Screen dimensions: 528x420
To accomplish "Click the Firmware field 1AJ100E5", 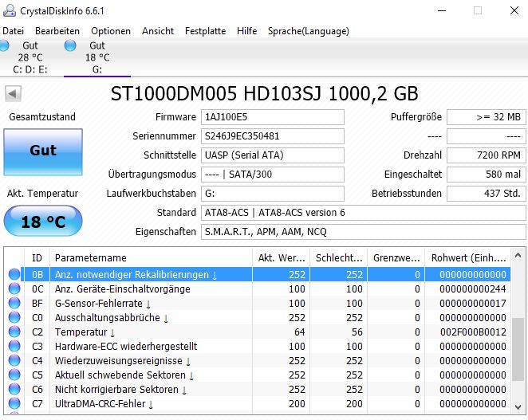I will [273, 117].
